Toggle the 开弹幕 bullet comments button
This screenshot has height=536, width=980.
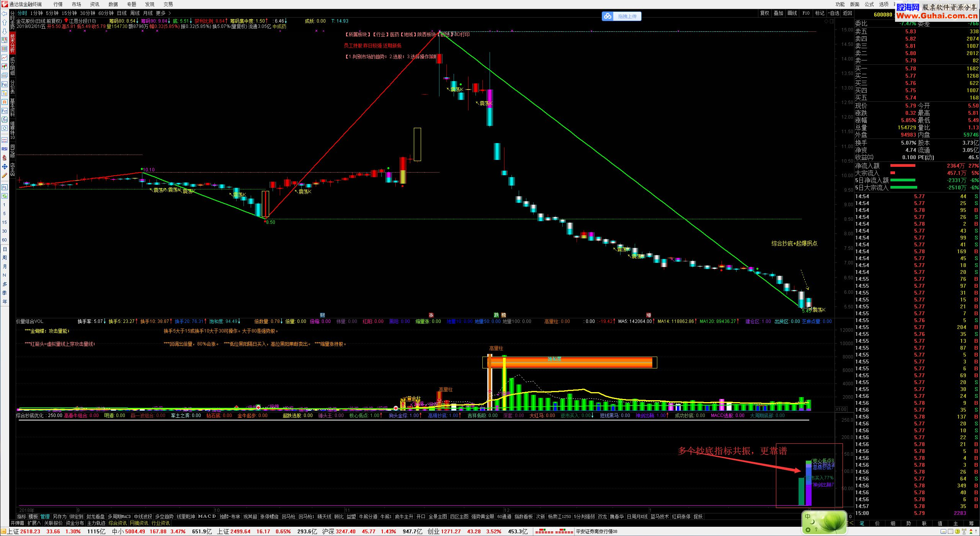click(x=17, y=523)
